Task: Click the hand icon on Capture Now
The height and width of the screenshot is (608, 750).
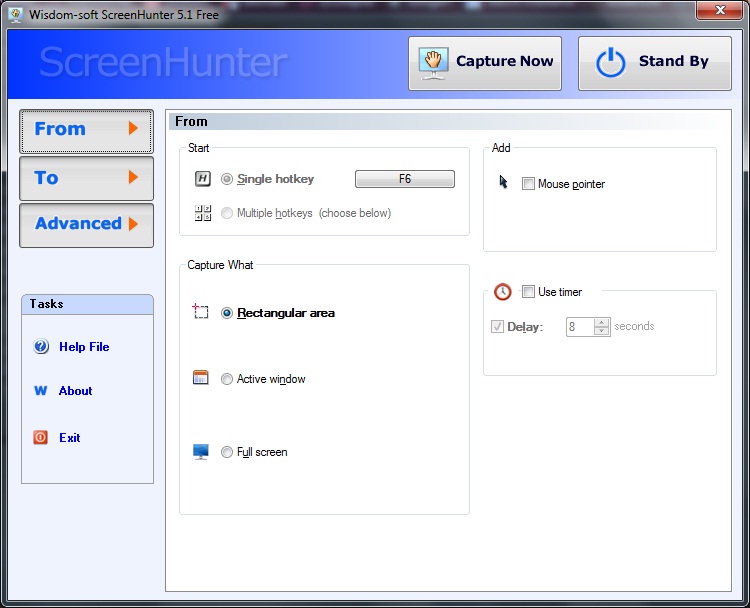Action: click(433, 63)
